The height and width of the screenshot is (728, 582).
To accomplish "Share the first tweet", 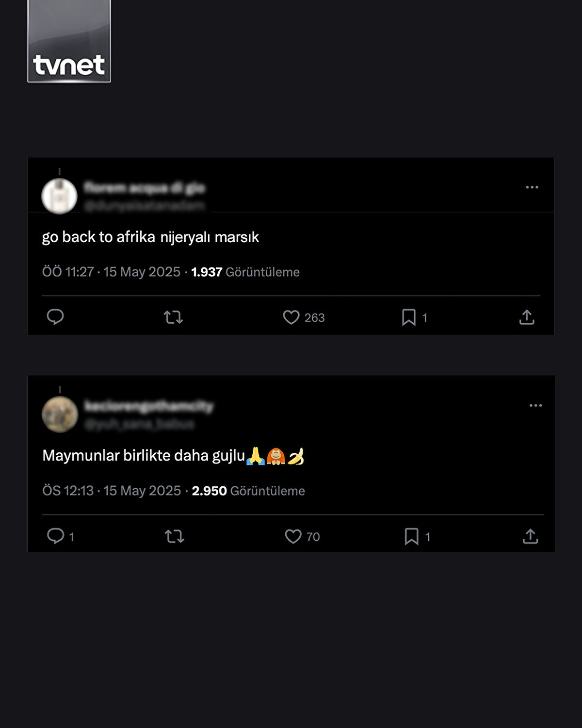I will 527,317.
